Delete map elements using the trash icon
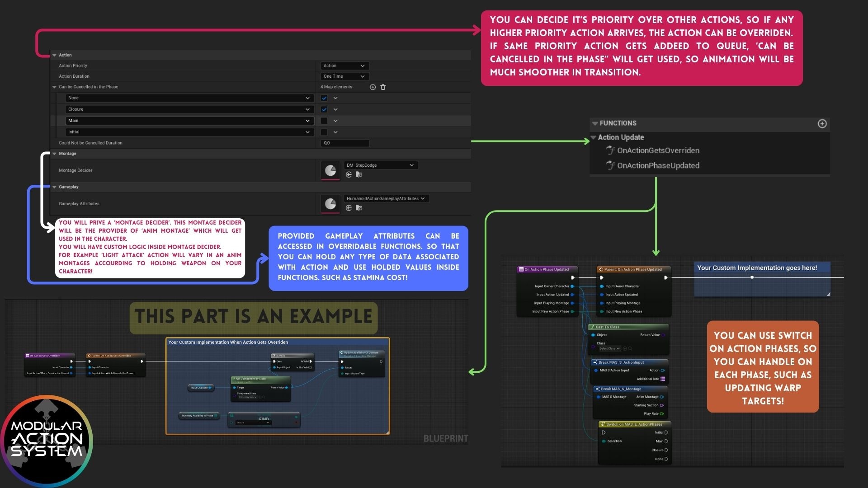This screenshot has height=488, width=868. pos(383,87)
